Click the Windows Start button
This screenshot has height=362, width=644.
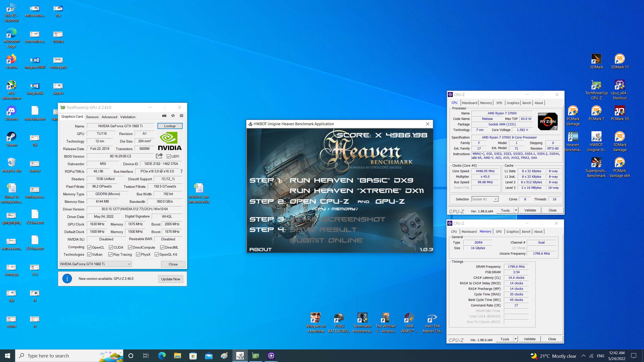coord(8,356)
